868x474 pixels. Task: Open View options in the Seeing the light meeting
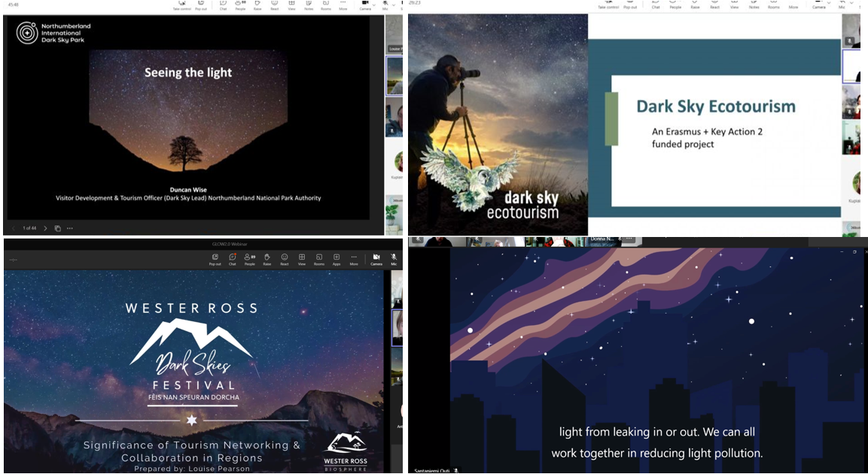(x=292, y=5)
